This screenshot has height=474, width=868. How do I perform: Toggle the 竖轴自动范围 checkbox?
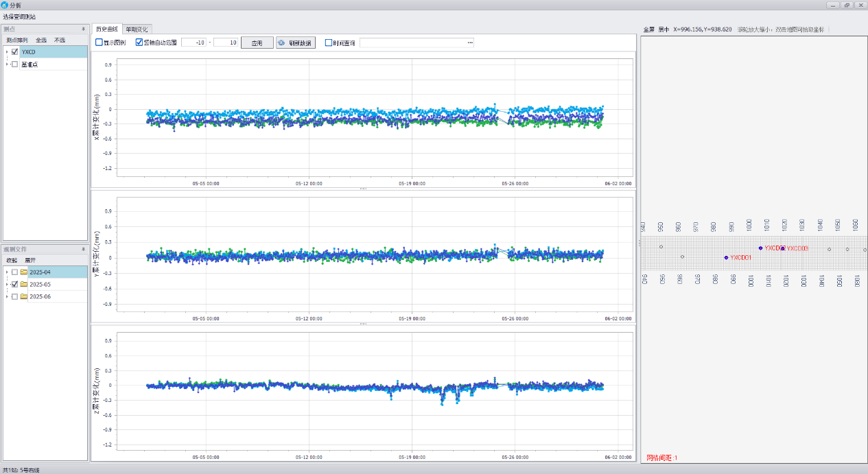tap(139, 43)
